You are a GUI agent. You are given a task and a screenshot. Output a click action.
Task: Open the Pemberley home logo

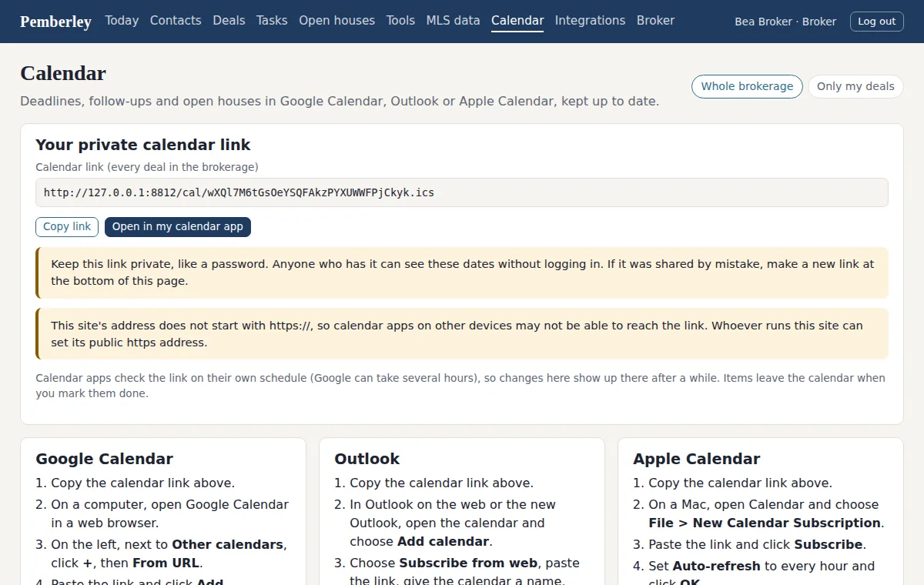(55, 22)
